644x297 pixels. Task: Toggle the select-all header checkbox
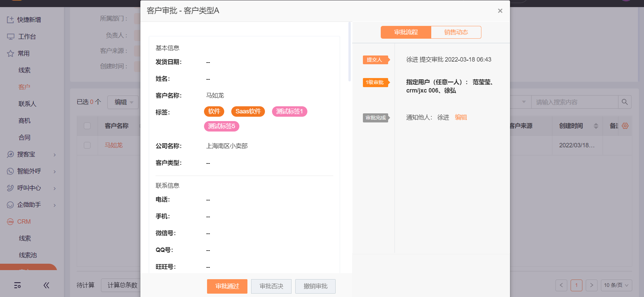tap(87, 126)
